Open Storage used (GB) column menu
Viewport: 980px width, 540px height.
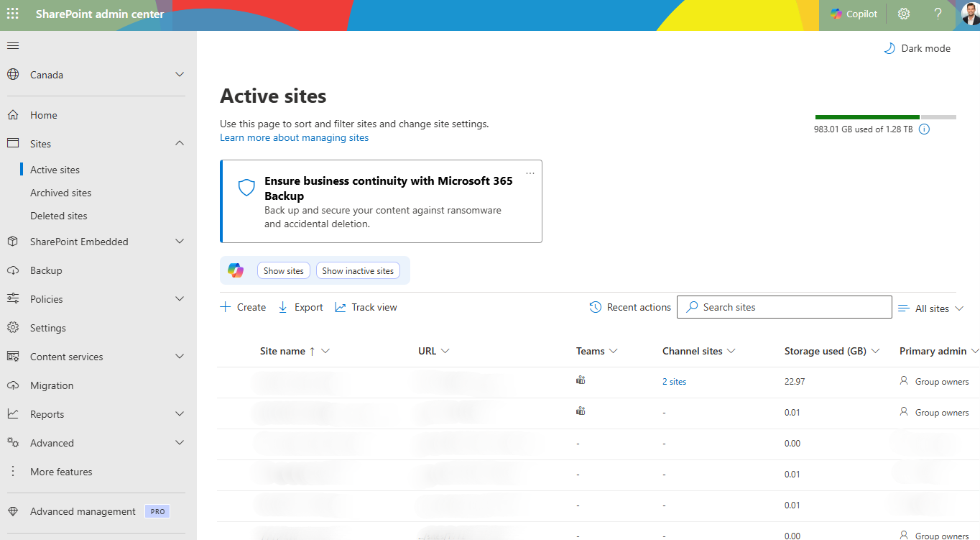click(x=875, y=351)
